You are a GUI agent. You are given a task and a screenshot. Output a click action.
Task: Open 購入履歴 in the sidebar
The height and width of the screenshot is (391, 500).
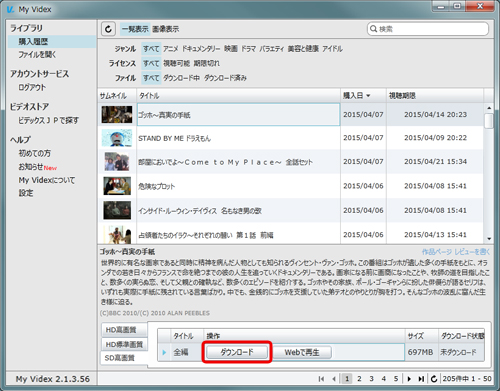(x=51, y=42)
